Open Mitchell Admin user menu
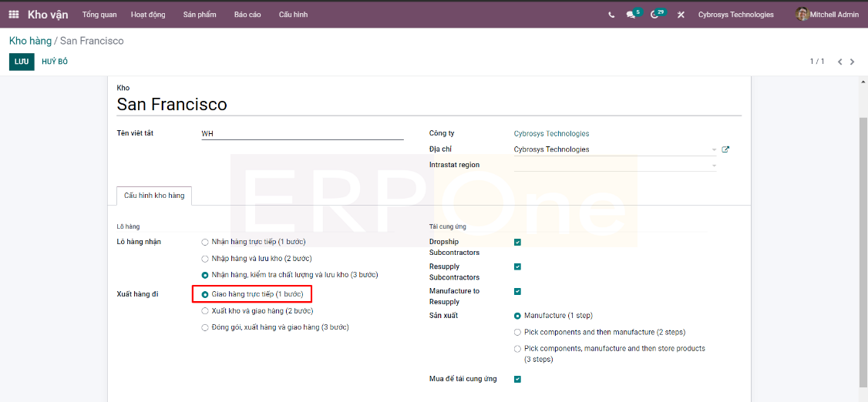The height and width of the screenshot is (402, 868). pos(827,15)
